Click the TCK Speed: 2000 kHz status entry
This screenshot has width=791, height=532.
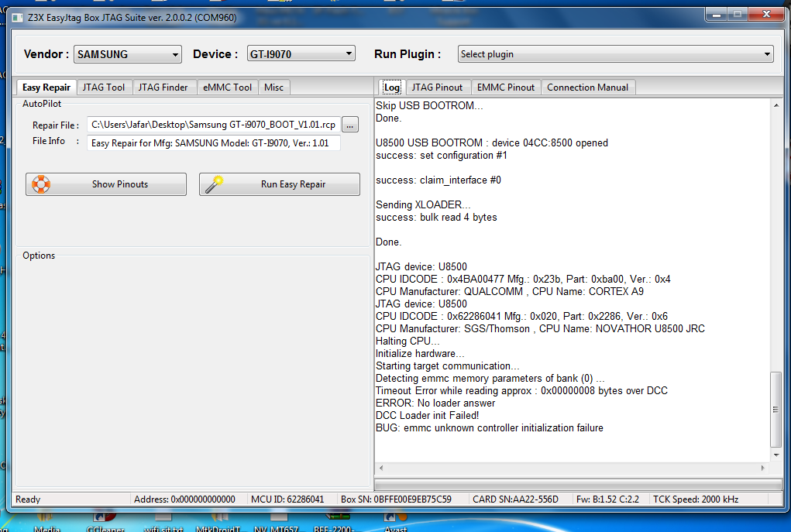(x=696, y=499)
